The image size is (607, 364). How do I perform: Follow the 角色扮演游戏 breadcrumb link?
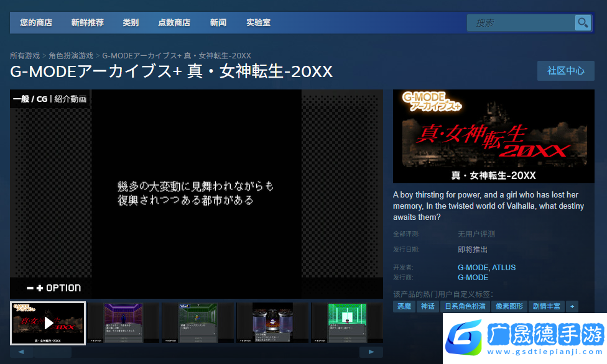coord(71,56)
